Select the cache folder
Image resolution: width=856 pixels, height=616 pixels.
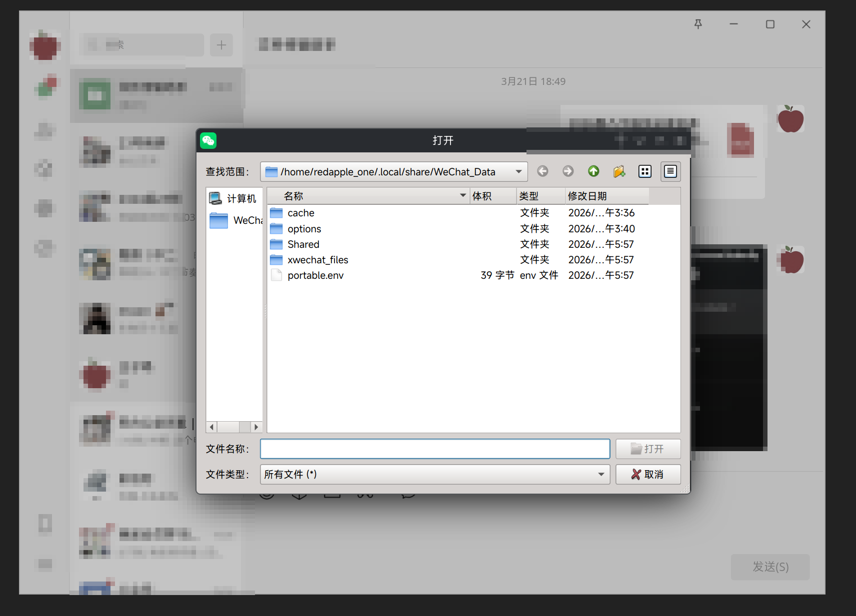pyautogui.click(x=300, y=213)
